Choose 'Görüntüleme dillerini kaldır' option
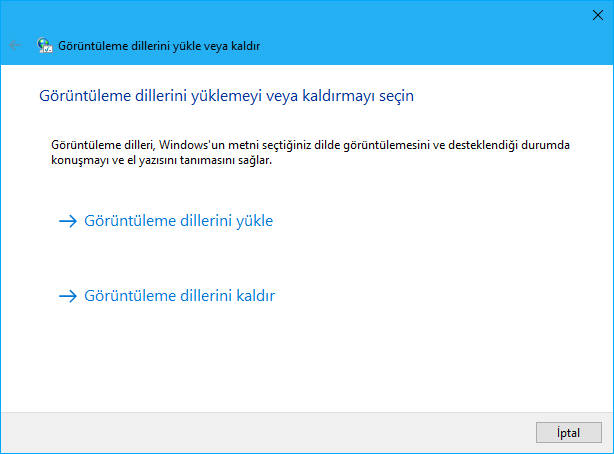 click(x=180, y=296)
